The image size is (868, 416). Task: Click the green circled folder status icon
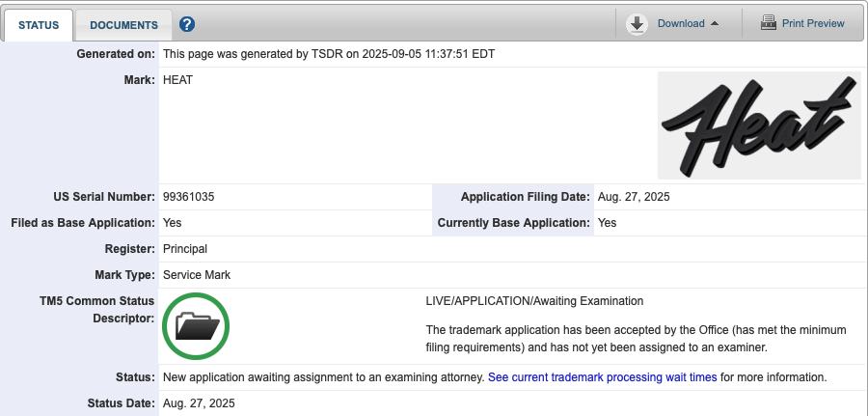point(197,325)
